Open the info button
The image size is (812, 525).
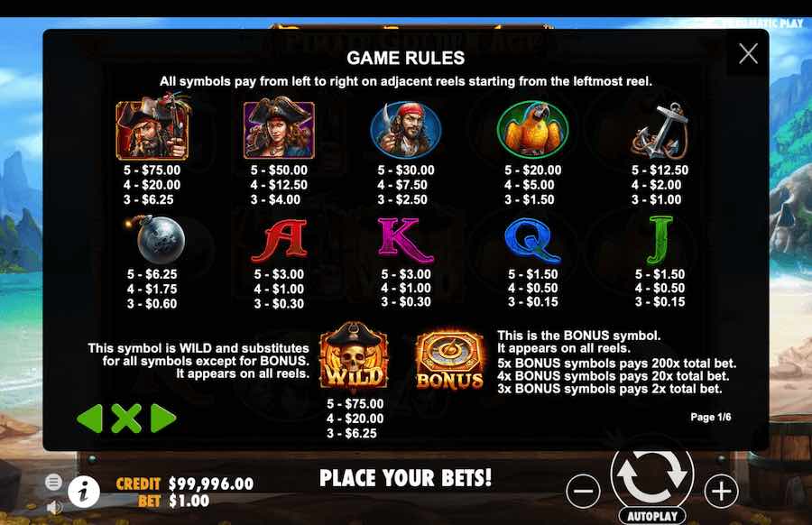pos(84,491)
